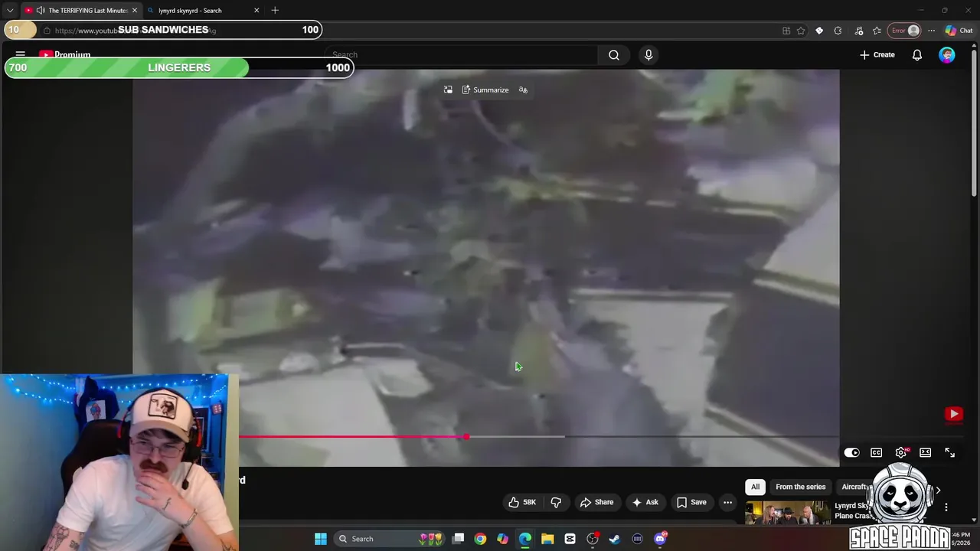Click the page vertical scrollbar
Screen dimensions: 980x551
click(x=975, y=122)
